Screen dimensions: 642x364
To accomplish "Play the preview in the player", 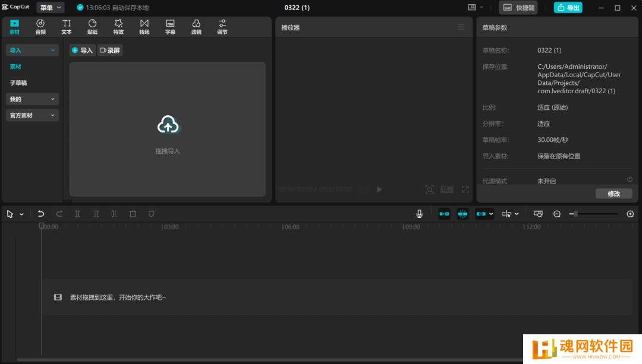I will (x=379, y=189).
